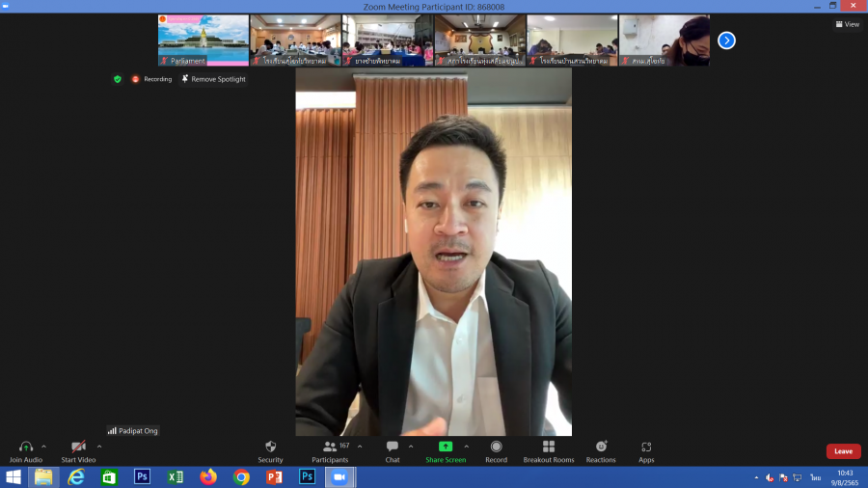868x488 pixels.
Task: Click Join Audio headphone button
Action: [26, 450]
